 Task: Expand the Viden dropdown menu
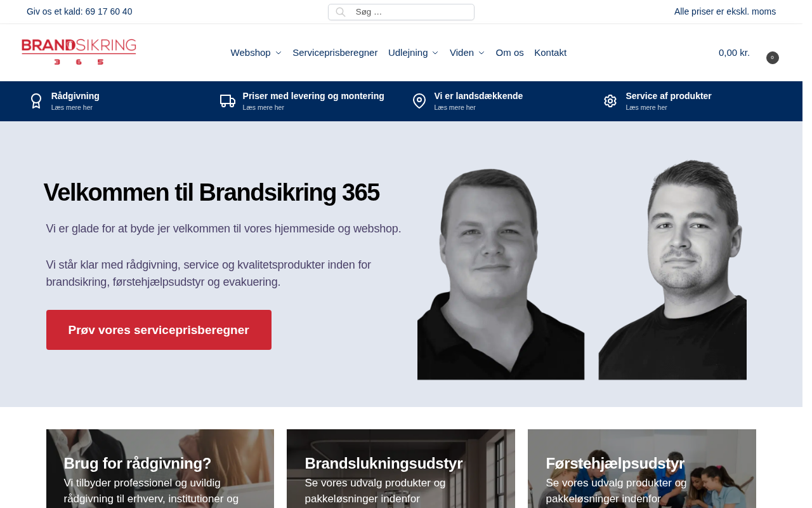pyautogui.click(x=468, y=53)
